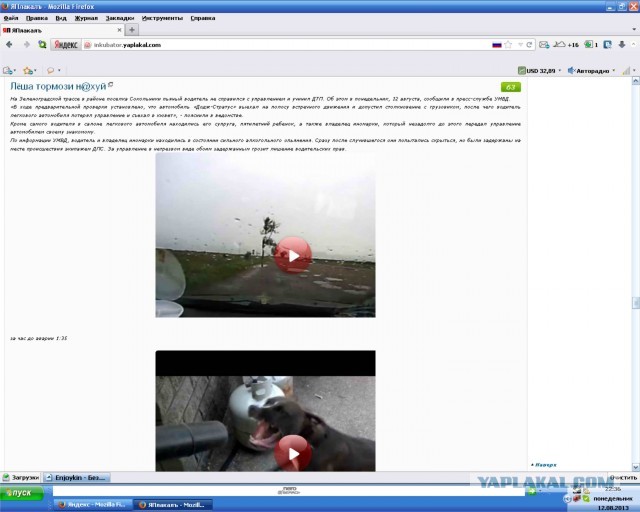
Task: Click the signal bars icon
Action: [626, 71]
